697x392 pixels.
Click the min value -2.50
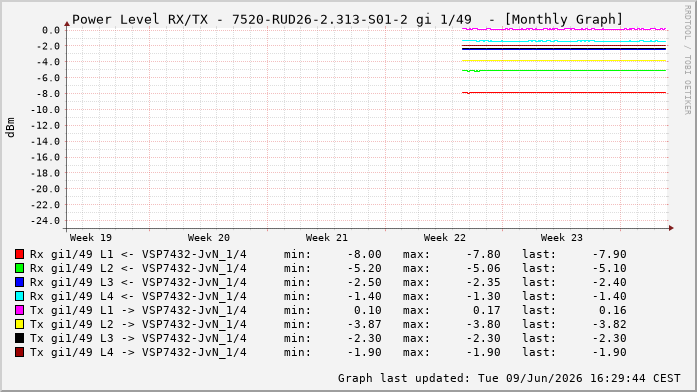coord(364,283)
